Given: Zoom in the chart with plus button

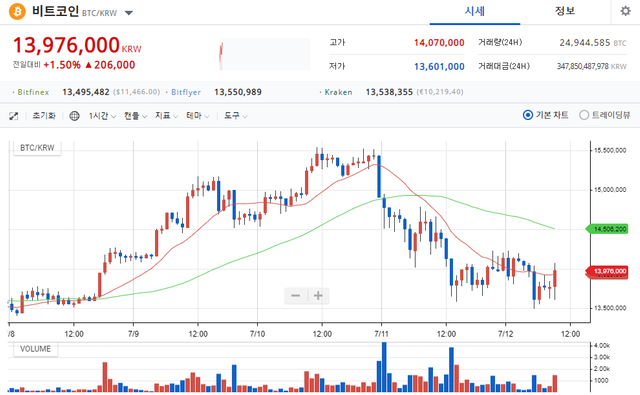Looking at the screenshot, I should pos(318,295).
